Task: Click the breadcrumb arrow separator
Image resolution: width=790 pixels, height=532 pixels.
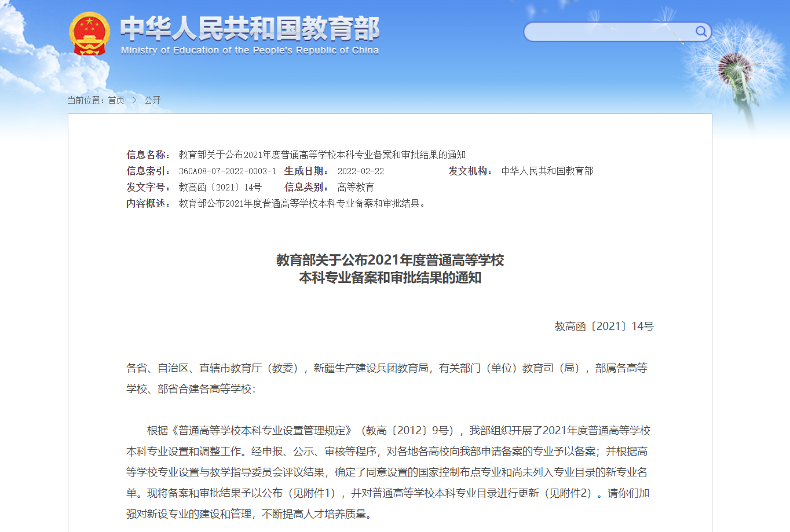Action: [x=134, y=100]
